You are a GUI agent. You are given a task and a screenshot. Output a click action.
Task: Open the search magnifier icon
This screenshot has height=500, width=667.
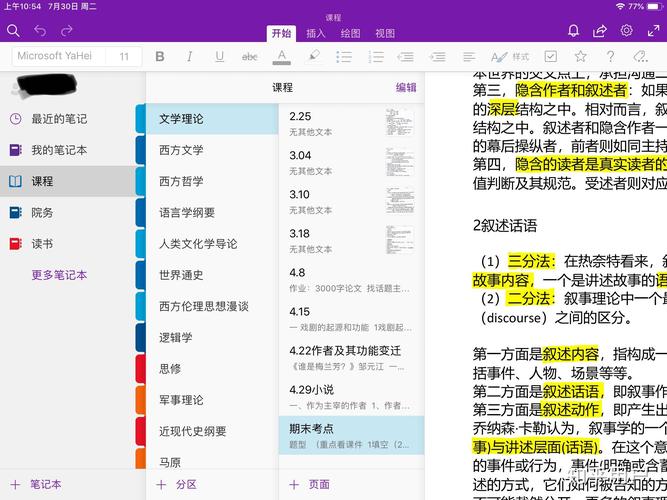coord(13,31)
